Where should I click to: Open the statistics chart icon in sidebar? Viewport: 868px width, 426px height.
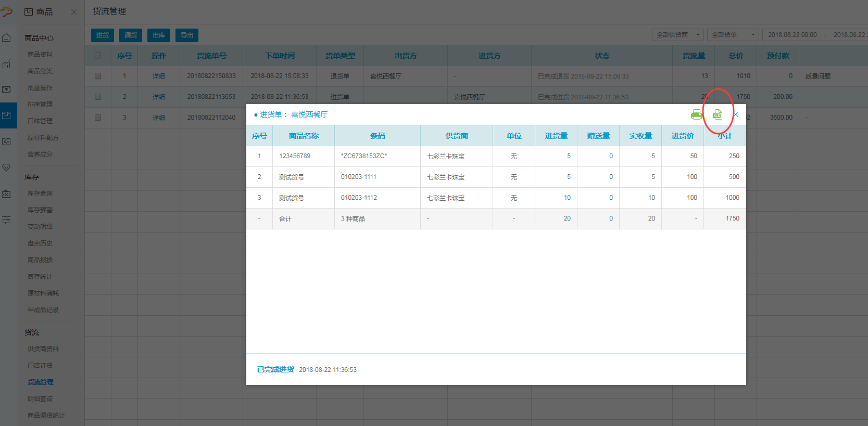[6, 63]
